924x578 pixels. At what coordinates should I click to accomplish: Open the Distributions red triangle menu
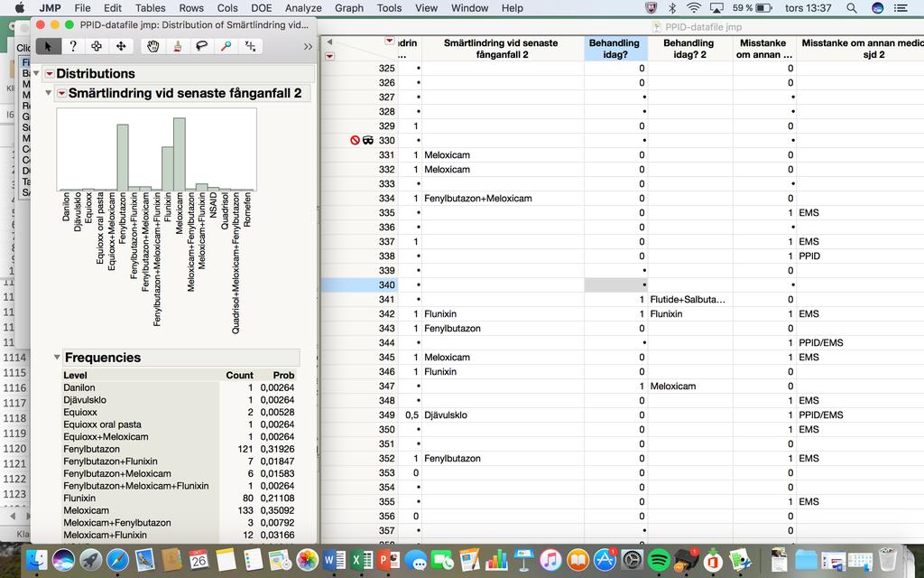[50, 74]
